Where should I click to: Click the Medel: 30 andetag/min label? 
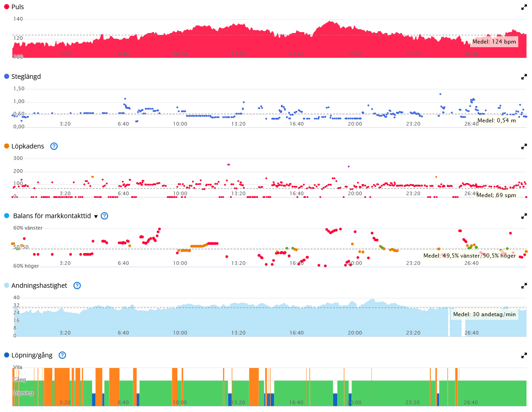pos(484,314)
